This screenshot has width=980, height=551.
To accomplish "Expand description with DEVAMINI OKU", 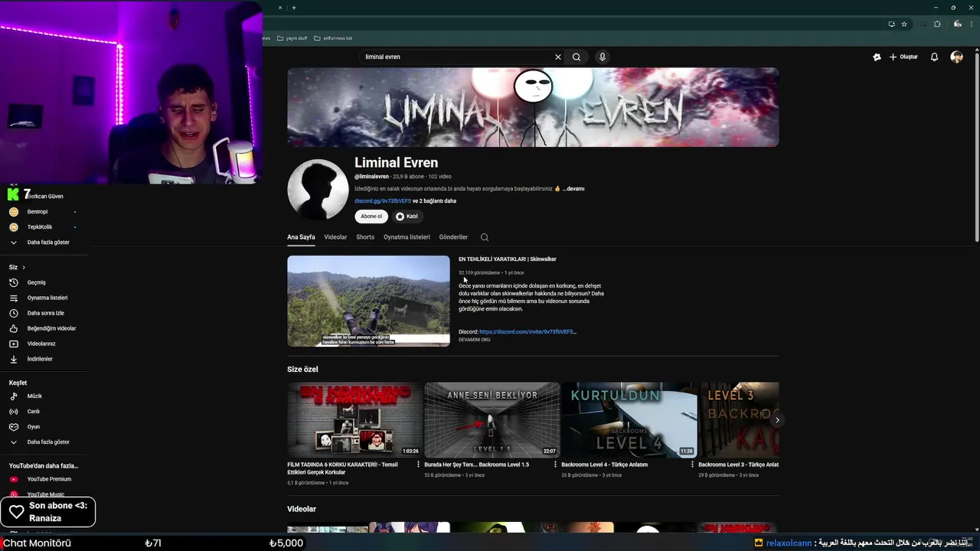I will pos(475,340).
